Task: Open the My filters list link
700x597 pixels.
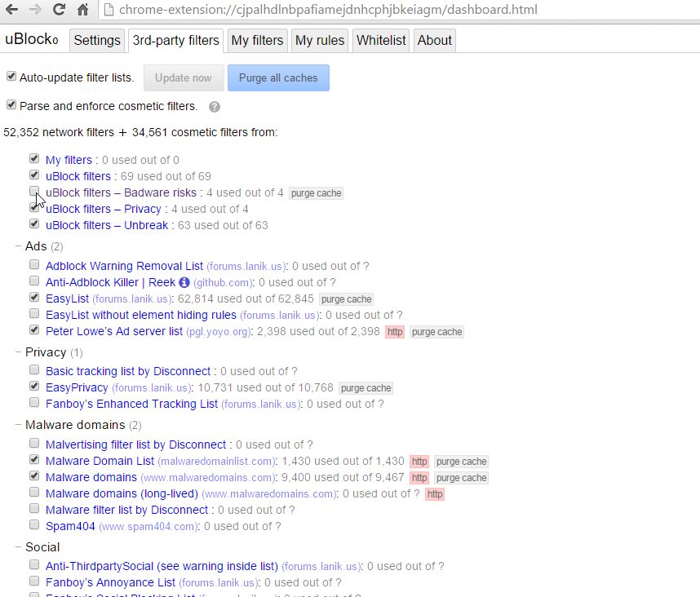Action: click(69, 160)
